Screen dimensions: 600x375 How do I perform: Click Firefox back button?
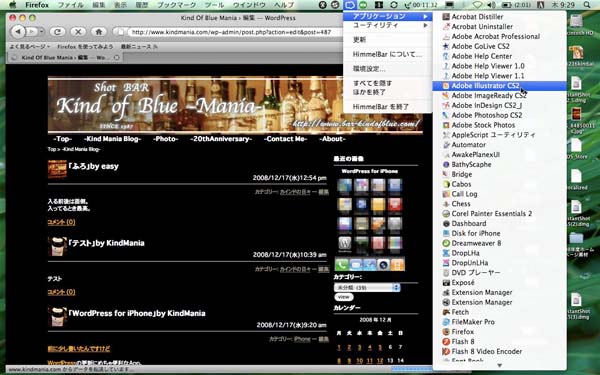[x=18, y=32]
